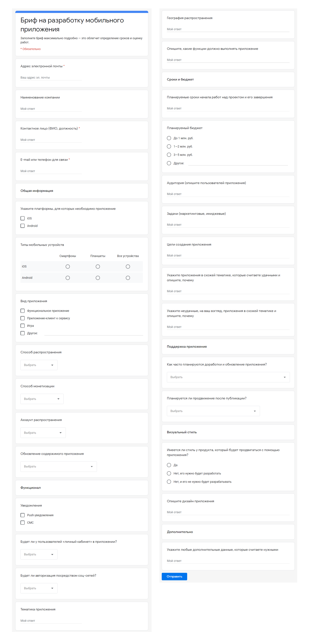
Task: Choose Смартфоны for the iOS row
Action: (67, 267)
